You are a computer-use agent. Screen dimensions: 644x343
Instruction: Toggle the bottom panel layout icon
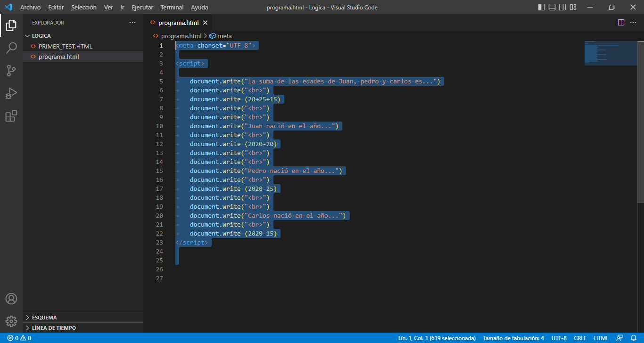tap(552, 7)
